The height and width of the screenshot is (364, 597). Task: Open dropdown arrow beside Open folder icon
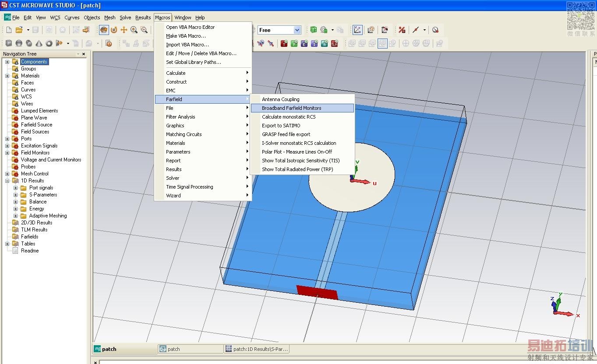(x=28, y=30)
